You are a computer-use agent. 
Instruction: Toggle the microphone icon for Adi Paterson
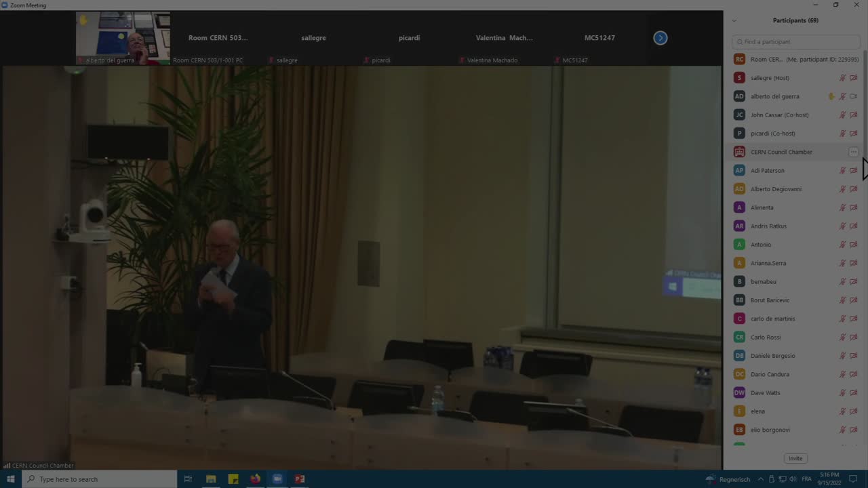[842, 171]
